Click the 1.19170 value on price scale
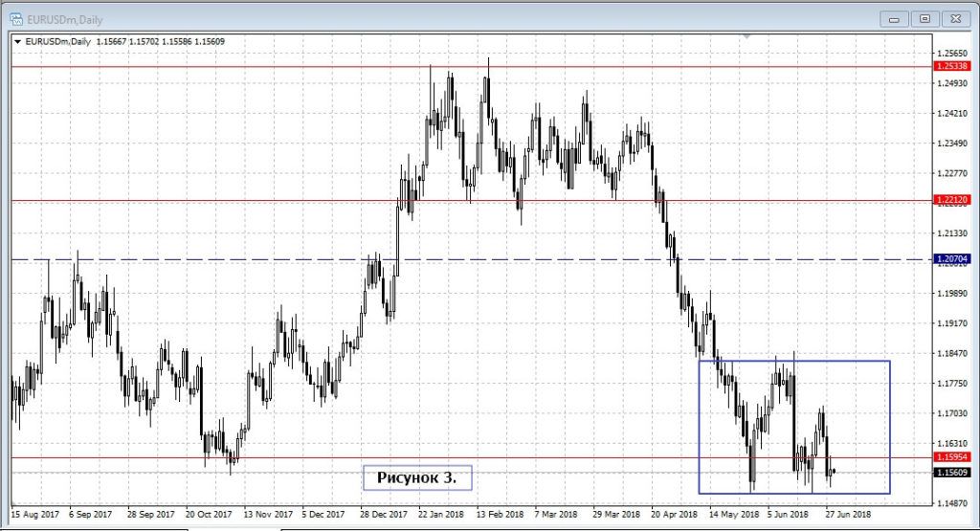This screenshot has width=980, height=531. (x=952, y=324)
